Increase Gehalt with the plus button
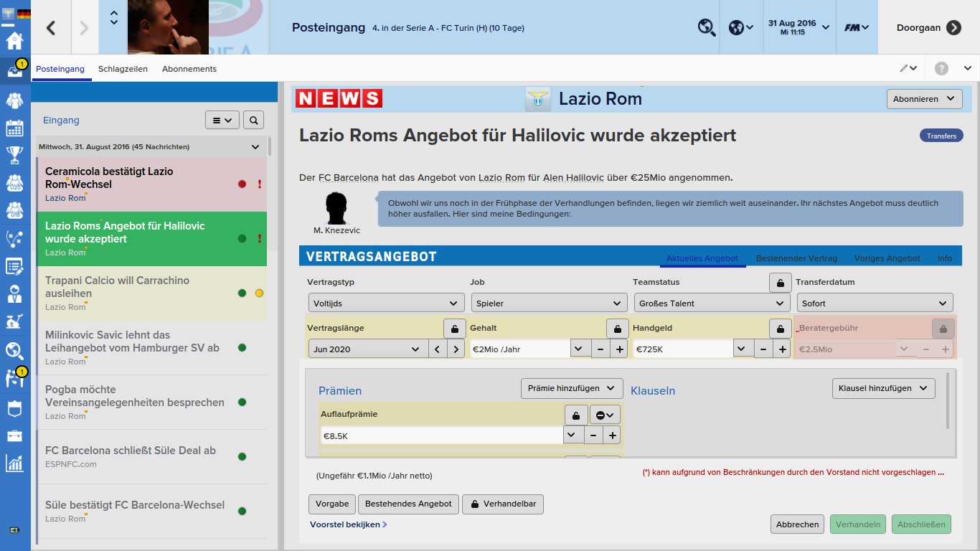980x551 pixels. coord(619,349)
